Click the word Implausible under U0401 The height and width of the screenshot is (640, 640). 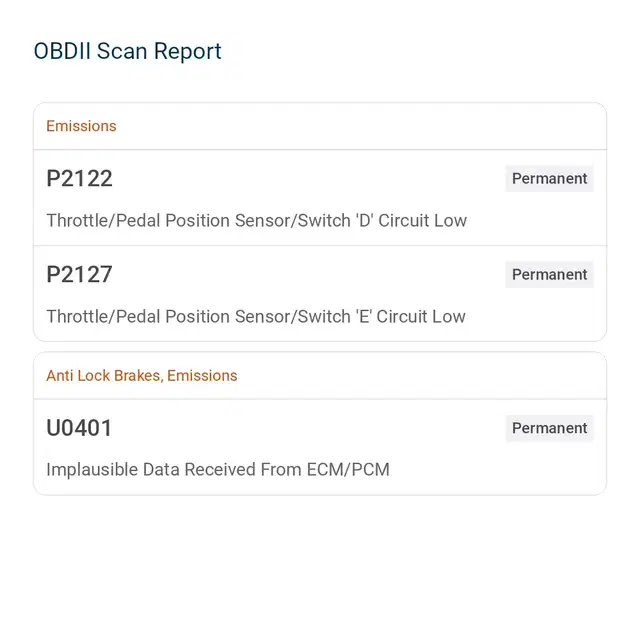coord(92,470)
